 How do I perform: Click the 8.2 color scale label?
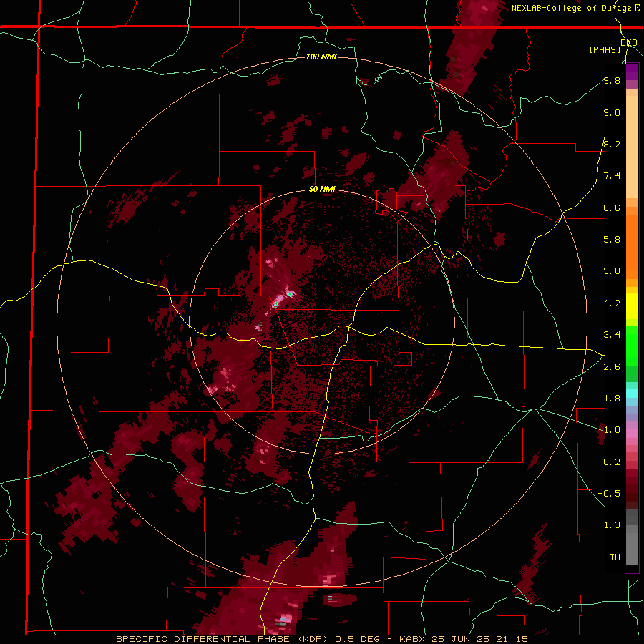(612, 145)
